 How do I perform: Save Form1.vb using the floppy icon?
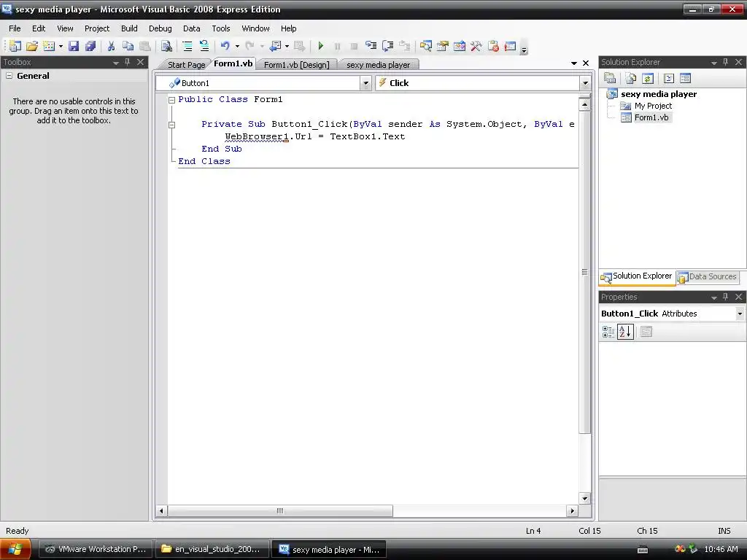coord(74,46)
